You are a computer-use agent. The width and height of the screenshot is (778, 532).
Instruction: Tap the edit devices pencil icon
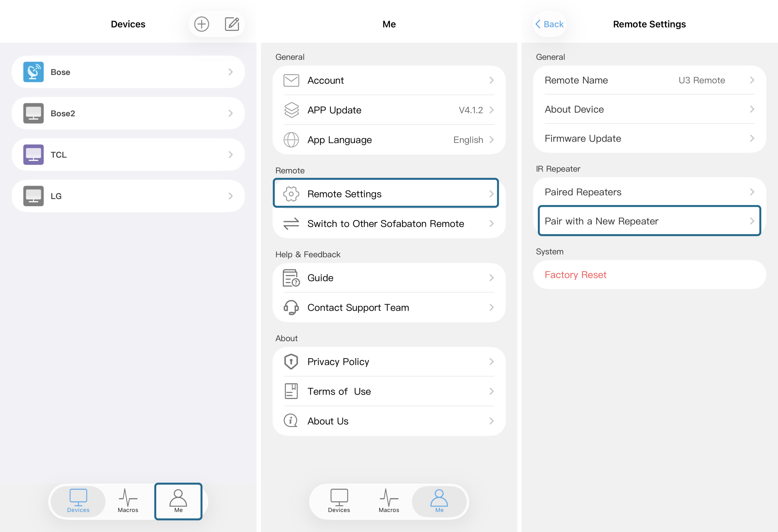click(x=232, y=24)
